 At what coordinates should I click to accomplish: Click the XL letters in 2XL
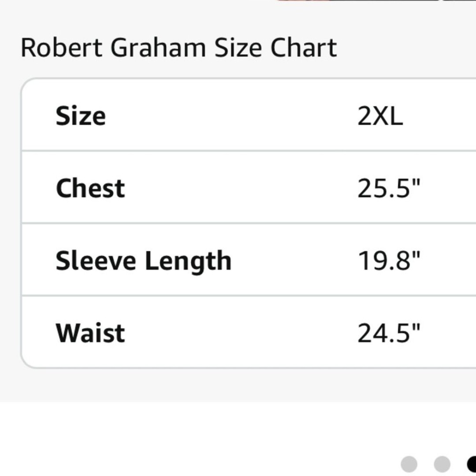[388, 116]
